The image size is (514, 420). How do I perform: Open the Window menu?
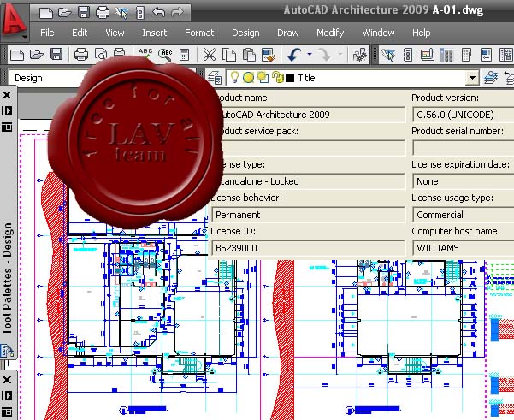(x=378, y=33)
